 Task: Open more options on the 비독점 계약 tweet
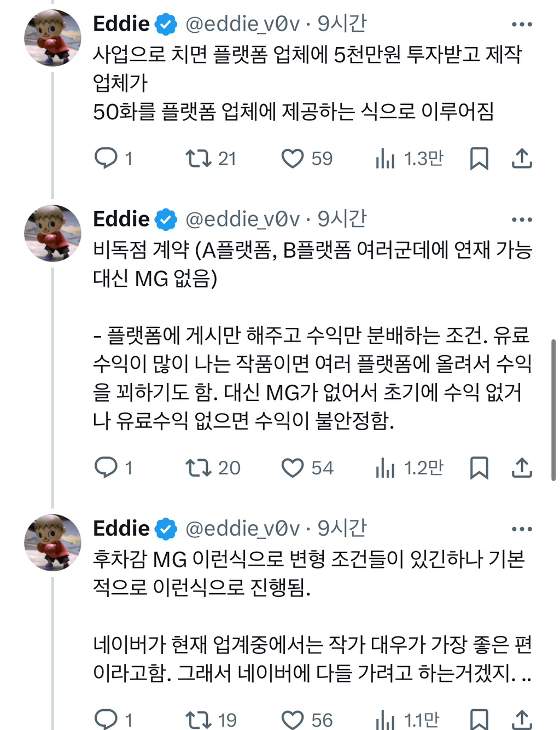[x=521, y=218]
